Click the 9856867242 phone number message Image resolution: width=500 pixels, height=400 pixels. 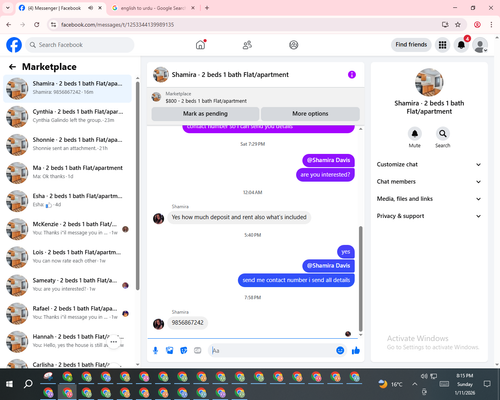[187, 323]
